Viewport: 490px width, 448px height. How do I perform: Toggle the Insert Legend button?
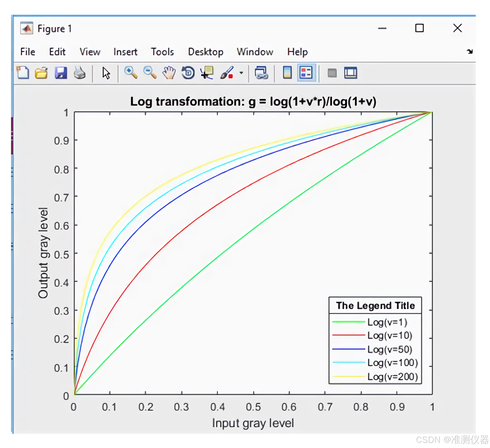[306, 73]
